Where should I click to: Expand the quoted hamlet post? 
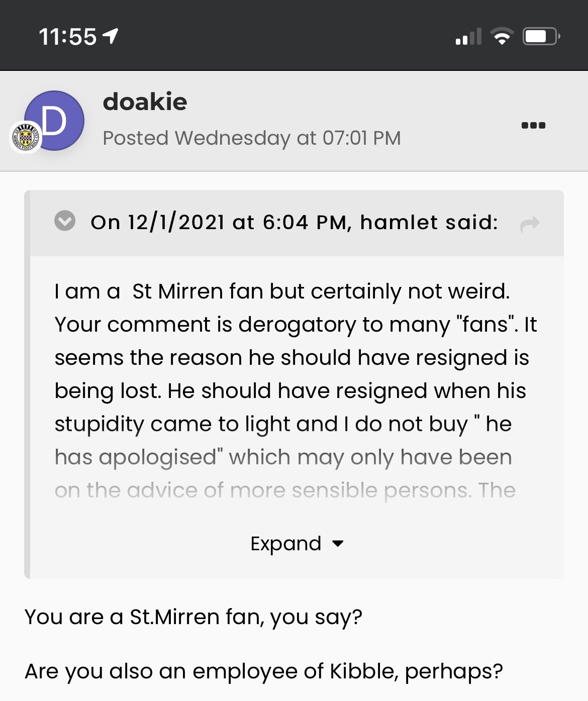pyautogui.click(x=297, y=543)
